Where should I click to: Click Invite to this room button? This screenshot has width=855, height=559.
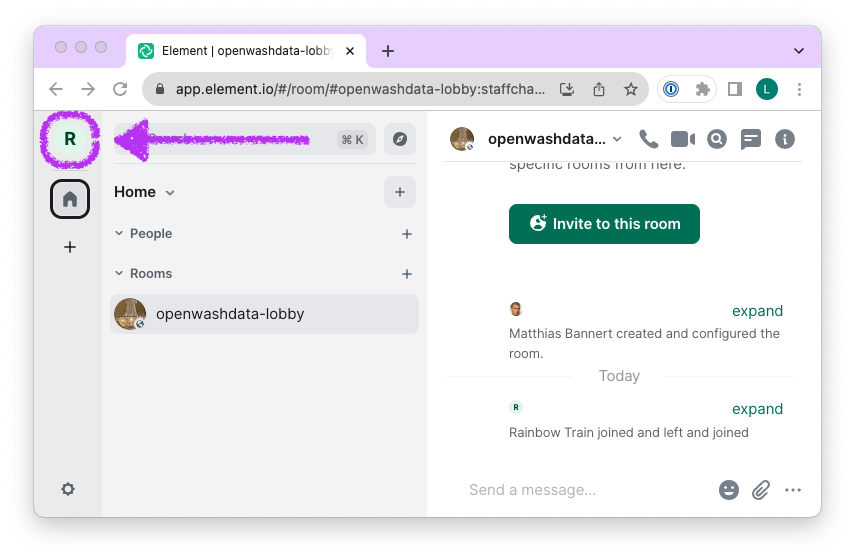604,224
